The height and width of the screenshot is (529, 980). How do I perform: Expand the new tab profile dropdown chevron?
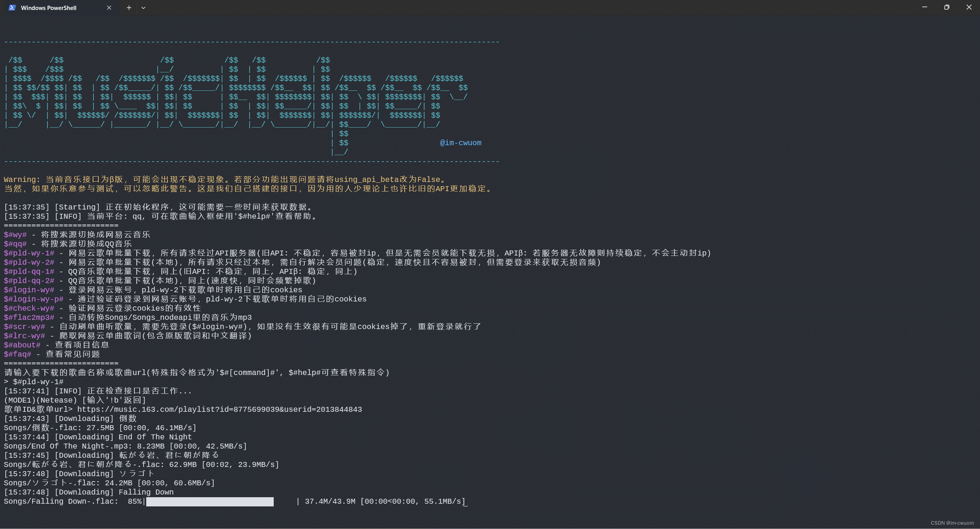(143, 8)
